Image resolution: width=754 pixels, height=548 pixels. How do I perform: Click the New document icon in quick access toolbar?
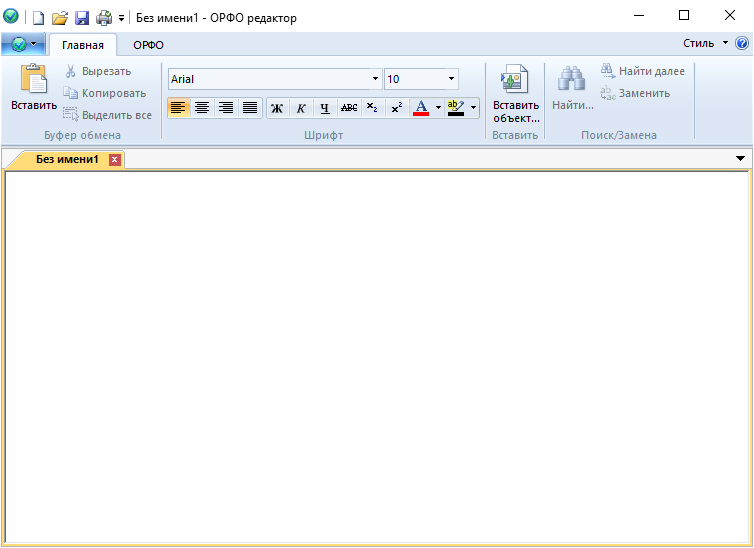click(x=39, y=18)
